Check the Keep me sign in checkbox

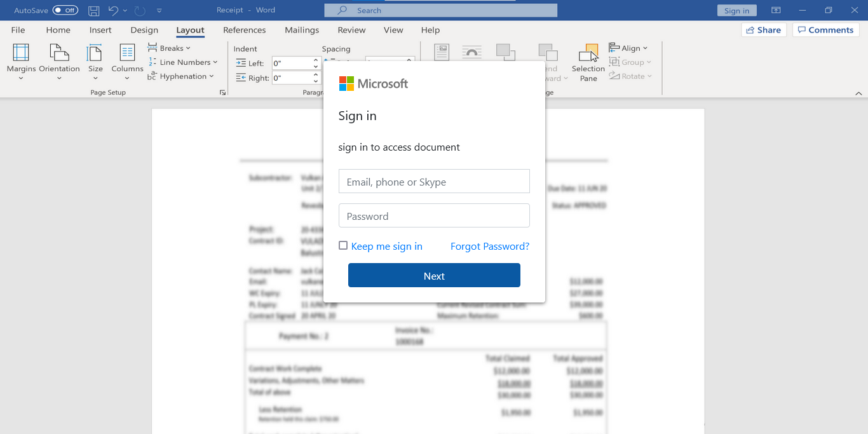[343, 245]
